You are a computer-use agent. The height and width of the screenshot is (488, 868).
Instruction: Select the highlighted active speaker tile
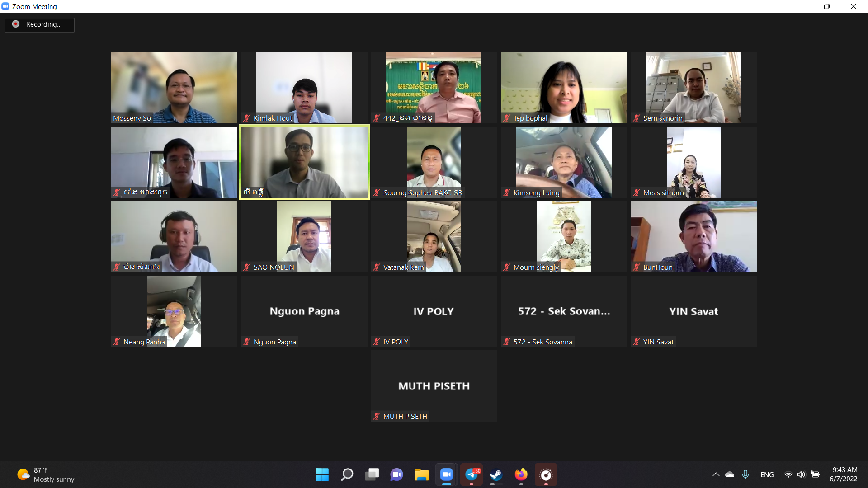pos(304,162)
